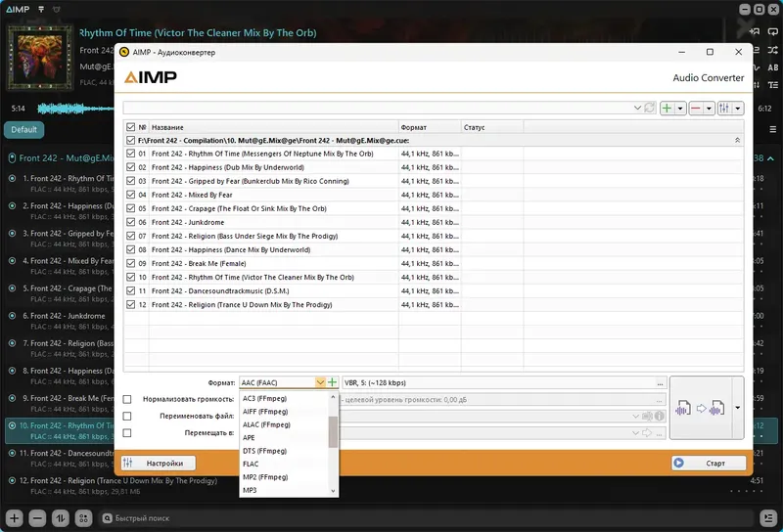Screen dimensions: 783x532
Task: Click the add bookmark icon in AIMP player
Action: coord(755,31)
